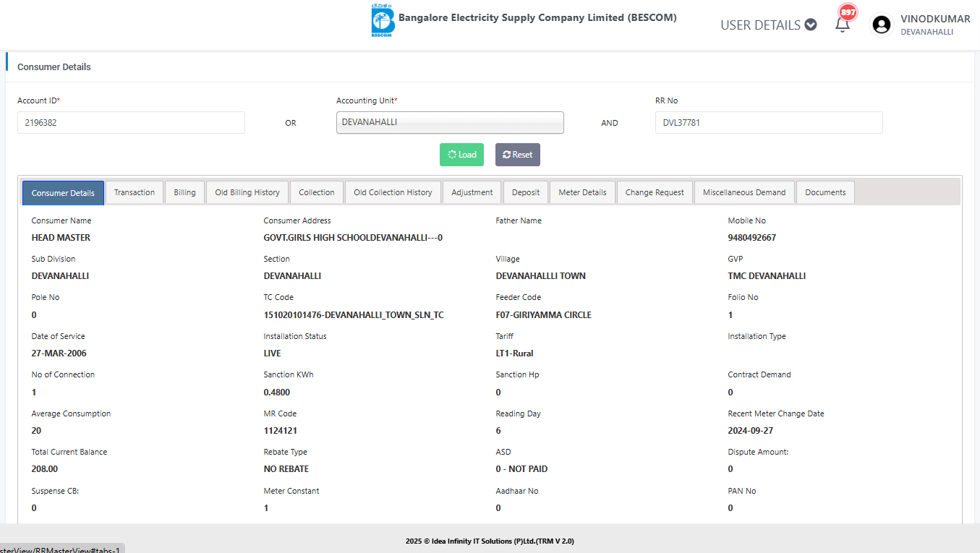Click the Reset button
The image size is (980, 553).
click(517, 155)
